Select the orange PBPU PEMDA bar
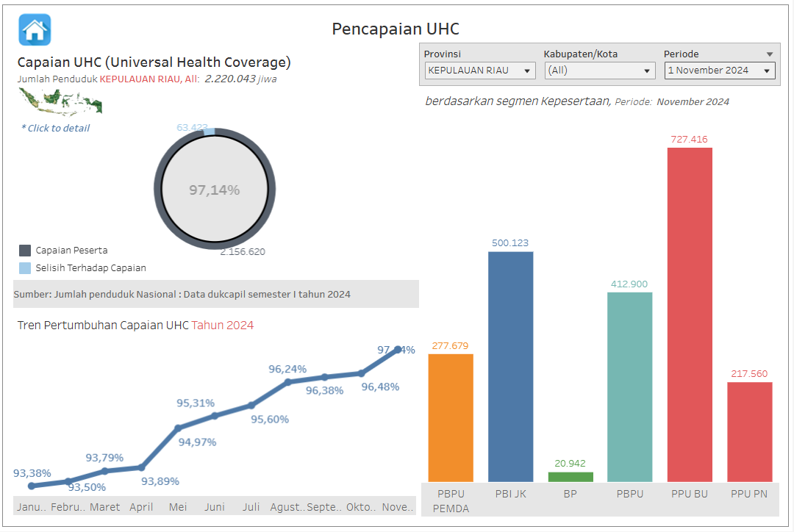Viewport: 794px width, 532px height. click(x=451, y=417)
